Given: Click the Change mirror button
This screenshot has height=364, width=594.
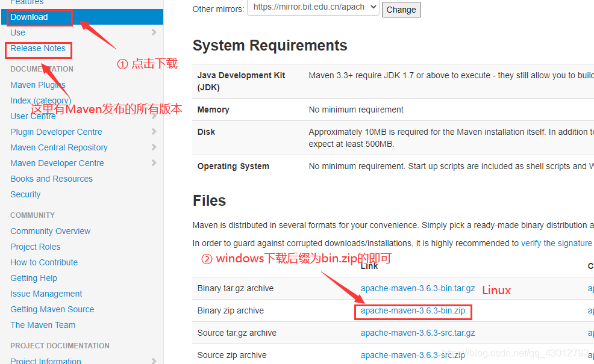Looking at the screenshot, I should [401, 10].
